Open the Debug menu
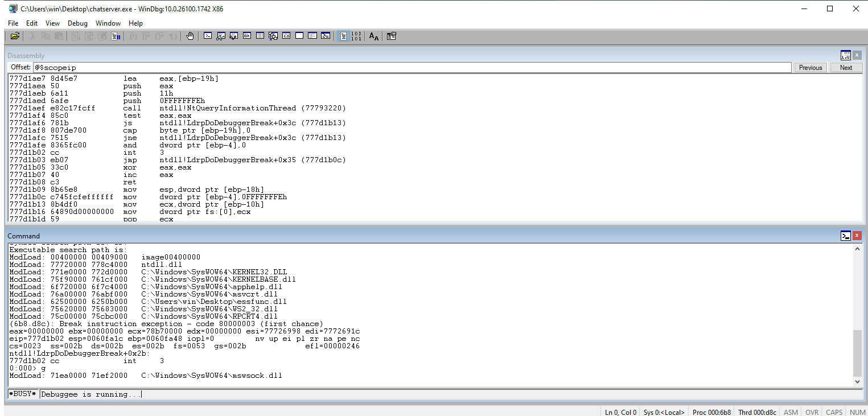The height and width of the screenshot is (416, 868). [77, 23]
